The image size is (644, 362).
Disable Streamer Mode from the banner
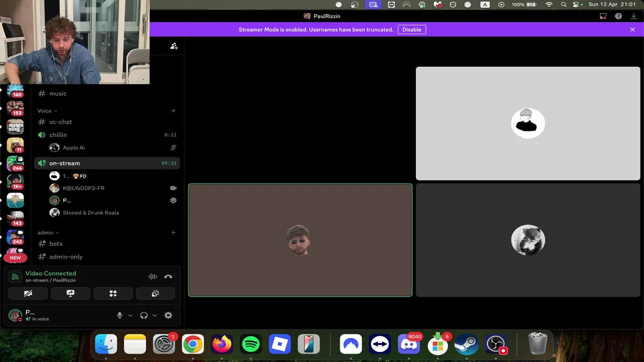tap(412, 30)
